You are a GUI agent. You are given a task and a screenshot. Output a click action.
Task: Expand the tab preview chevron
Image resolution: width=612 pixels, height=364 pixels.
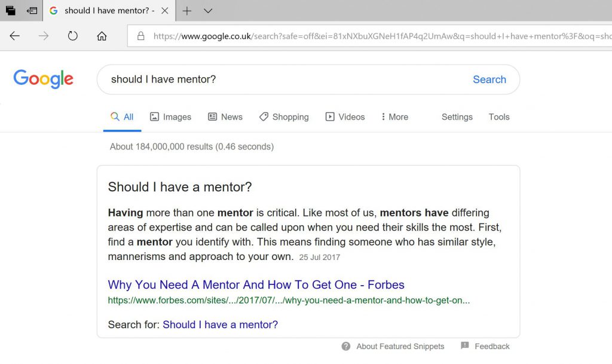[x=207, y=11]
